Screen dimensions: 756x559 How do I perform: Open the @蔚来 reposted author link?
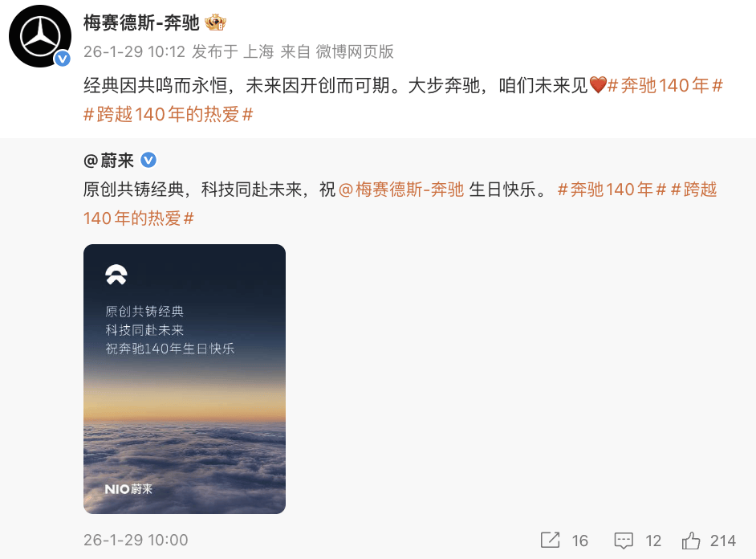click(108, 160)
